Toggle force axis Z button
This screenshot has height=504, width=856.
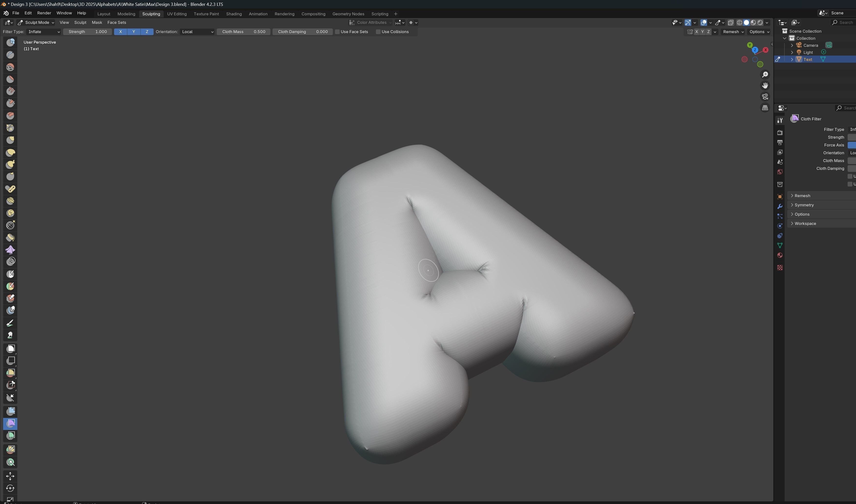[x=147, y=32]
